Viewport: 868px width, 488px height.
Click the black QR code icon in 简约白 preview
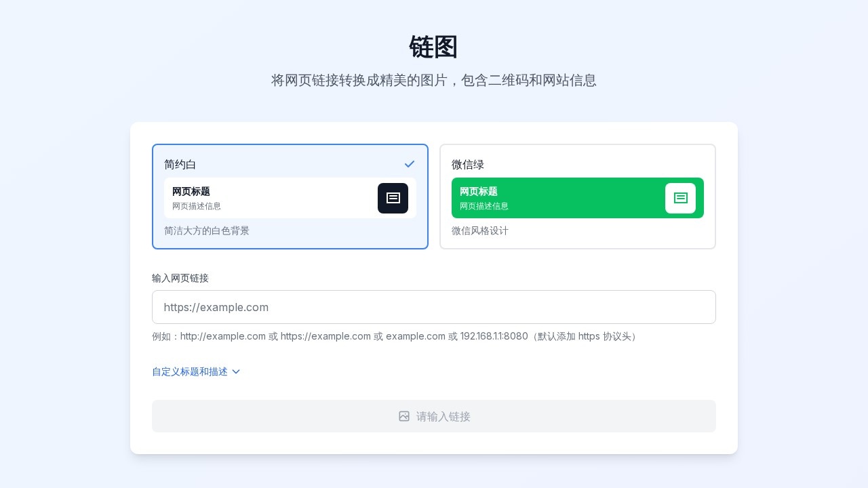click(393, 199)
